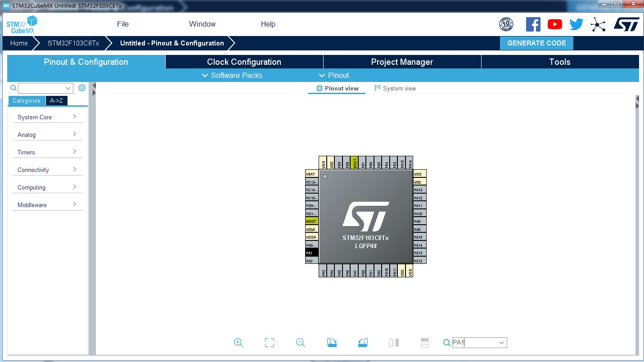Open the Software Packs dropdown
The width and height of the screenshot is (644, 362).
click(232, 75)
